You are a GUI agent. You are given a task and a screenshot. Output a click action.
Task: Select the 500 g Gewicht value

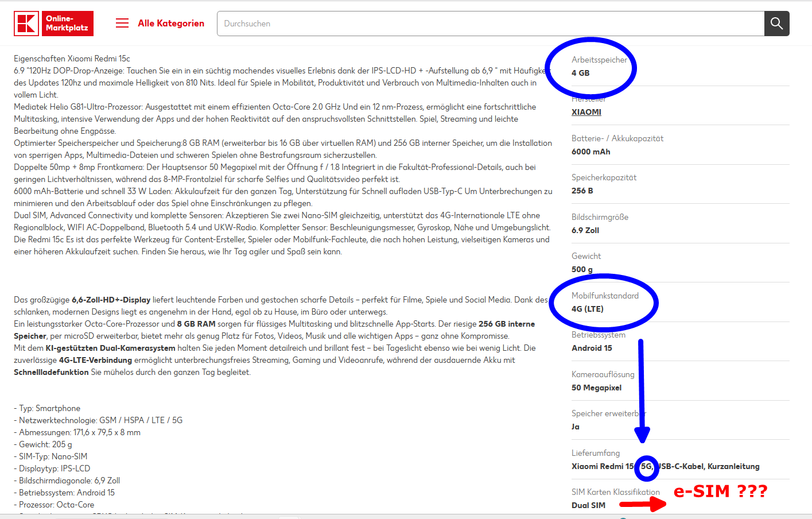tap(582, 269)
